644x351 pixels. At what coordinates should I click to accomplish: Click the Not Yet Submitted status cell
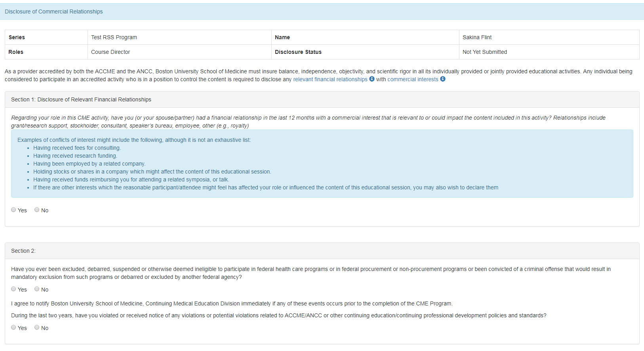click(x=549, y=52)
